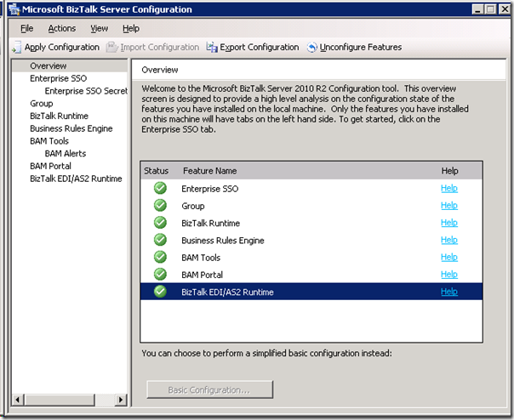This screenshot has height=420, width=514.
Task: Open the View menu
Action: (x=100, y=28)
